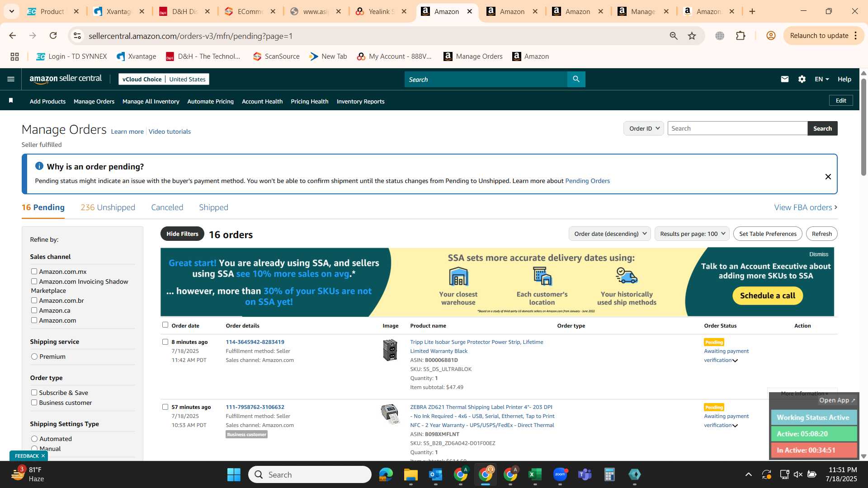The width and height of the screenshot is (868, 488).
Task: Click Hide Filters button
Action: [x=182, y=234]
